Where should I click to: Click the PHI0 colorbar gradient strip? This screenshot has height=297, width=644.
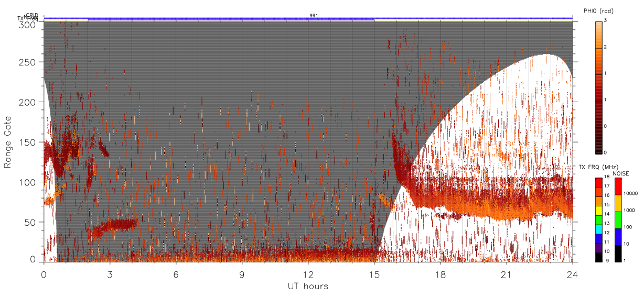(x=598, y=87)
